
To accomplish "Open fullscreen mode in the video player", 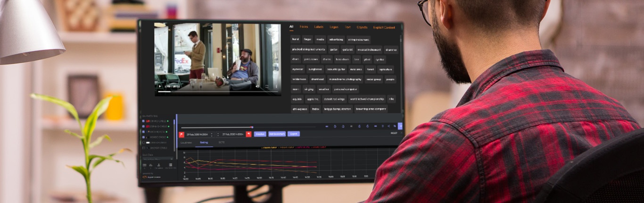I will click(267, 86).
